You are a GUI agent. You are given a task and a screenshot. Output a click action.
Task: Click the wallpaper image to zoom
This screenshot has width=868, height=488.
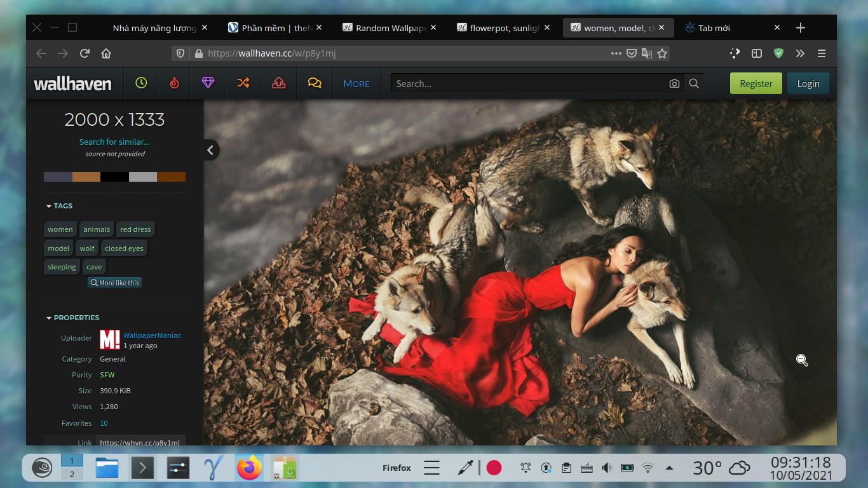coord(520,272)
